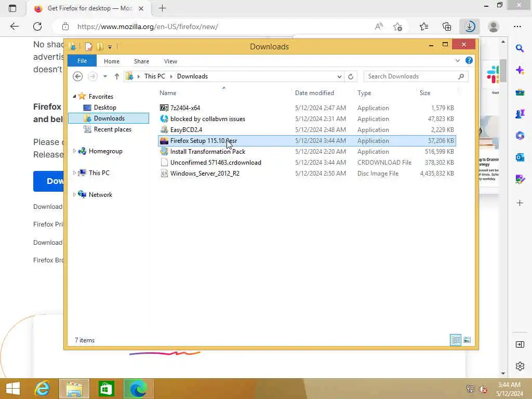Click Edge Read aloud icon in address bar
Screen dimensions: 532x399
tap(379, 26)
